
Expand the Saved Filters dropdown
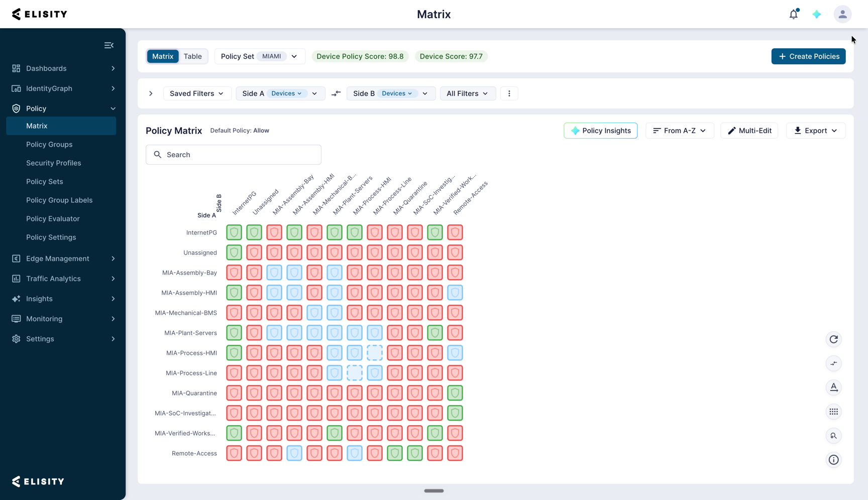[x=197, y=93]
